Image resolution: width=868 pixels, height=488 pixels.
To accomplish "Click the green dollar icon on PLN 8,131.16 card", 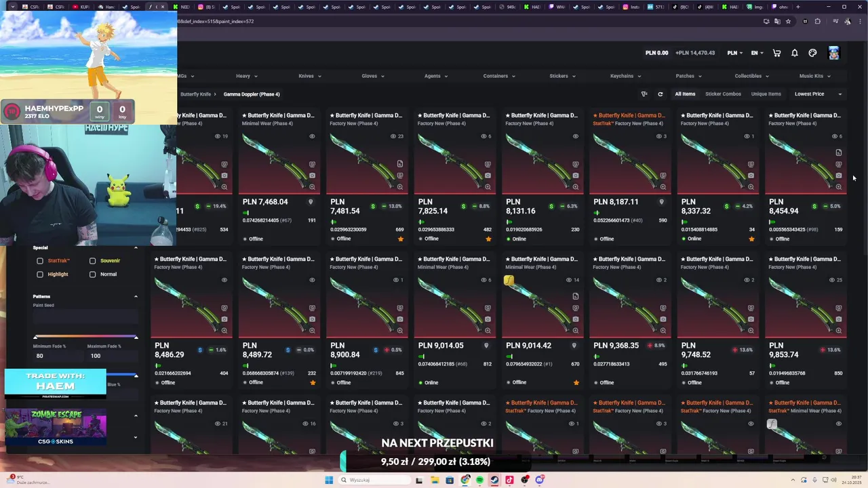I will tap(551, 206).
